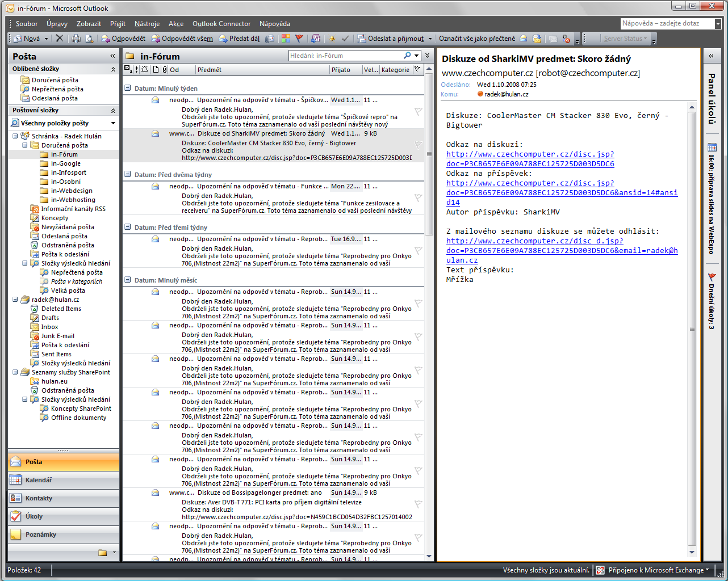Open the Outlook Connector menu
The height and width of the screenshot is (581, 728).
pos(221,24)
